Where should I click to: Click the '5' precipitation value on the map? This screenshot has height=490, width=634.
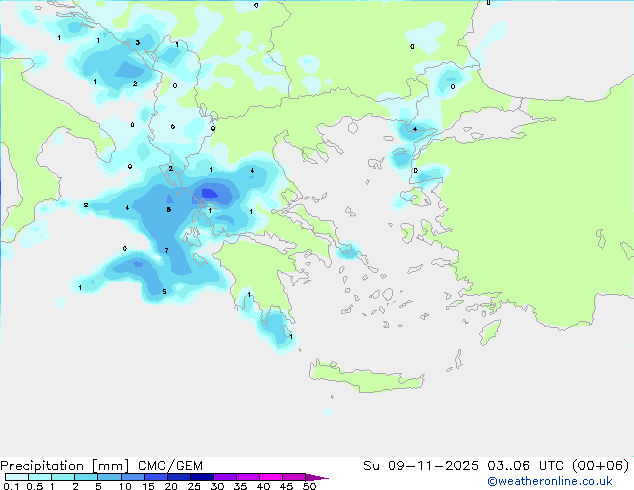[164, 291]
